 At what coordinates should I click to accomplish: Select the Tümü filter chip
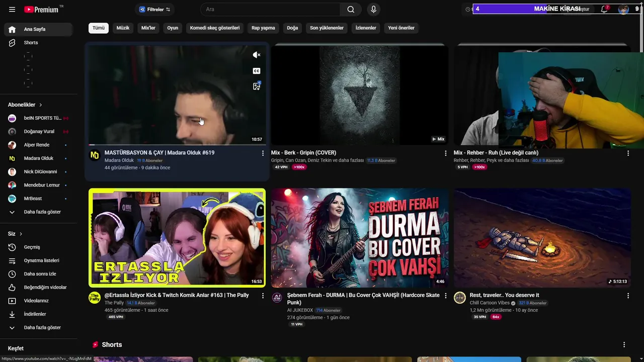point(99,28)
